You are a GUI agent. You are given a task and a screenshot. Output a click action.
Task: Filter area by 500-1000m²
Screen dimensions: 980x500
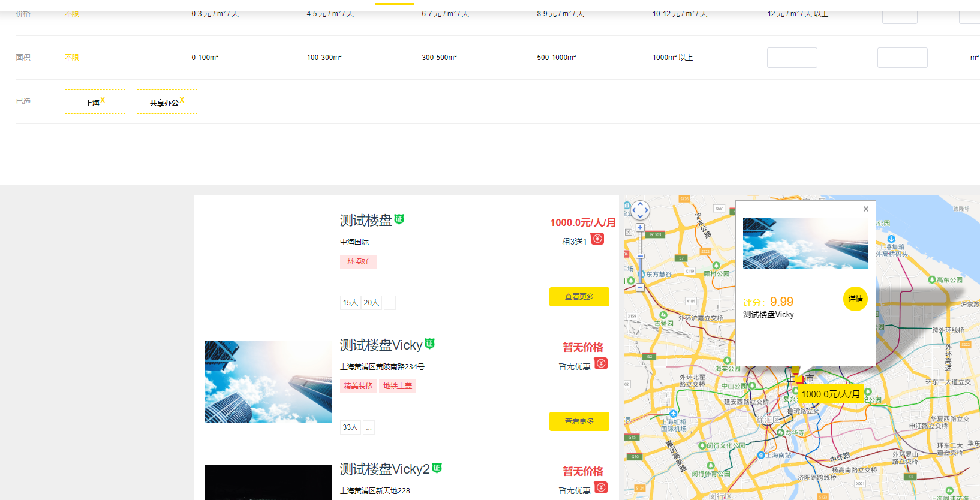tap(557, 58)
